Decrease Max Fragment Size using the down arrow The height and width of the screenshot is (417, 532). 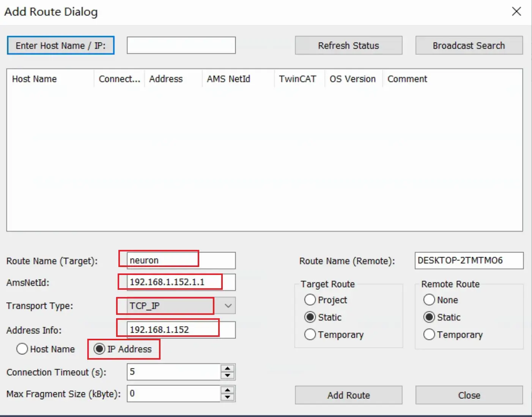[227, 397]
